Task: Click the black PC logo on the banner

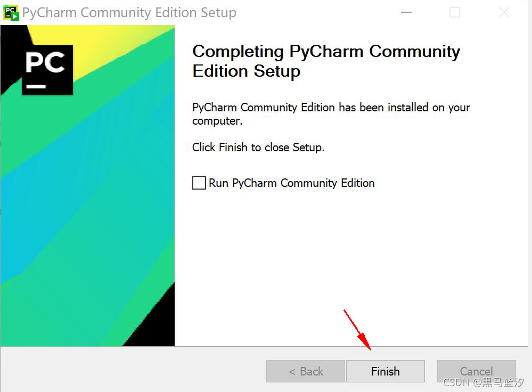Action: [47, 70]
